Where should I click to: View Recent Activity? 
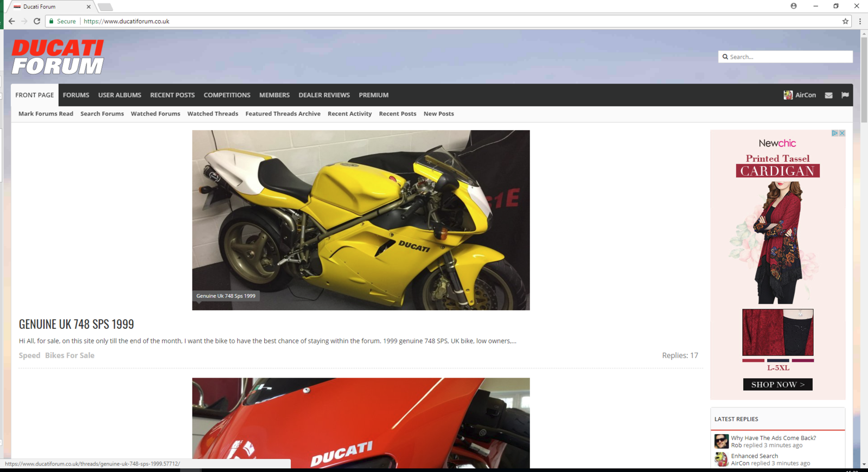349,114
